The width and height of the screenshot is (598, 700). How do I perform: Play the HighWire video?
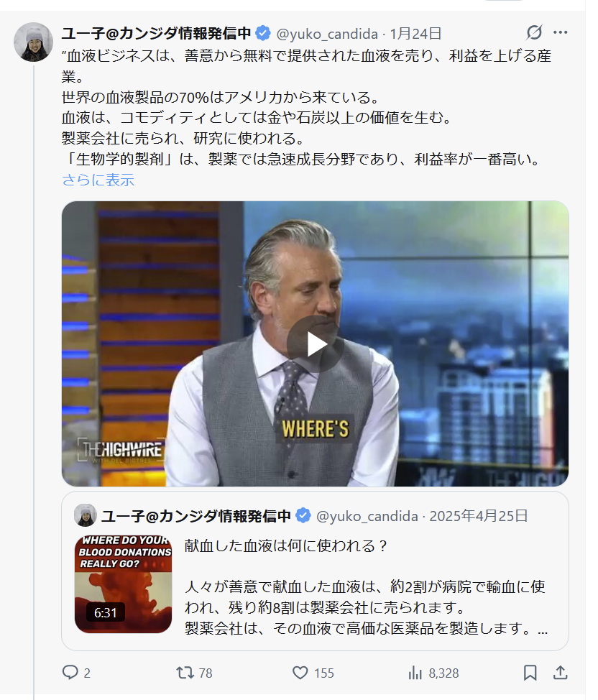(x=315, y=344)
